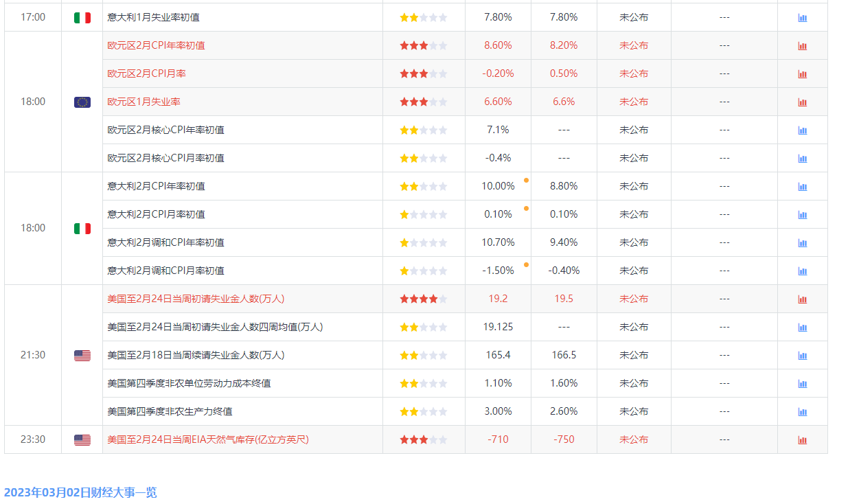This screenshot has height=504, width=848.
Task: Click forecast value 9.40%
Action: coord(564,242)
